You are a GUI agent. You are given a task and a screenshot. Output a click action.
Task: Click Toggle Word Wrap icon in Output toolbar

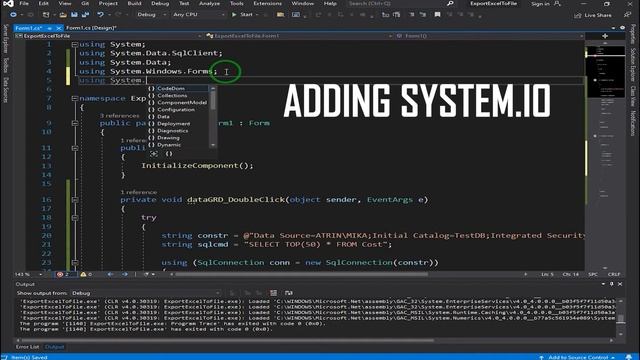pos(289,293)
